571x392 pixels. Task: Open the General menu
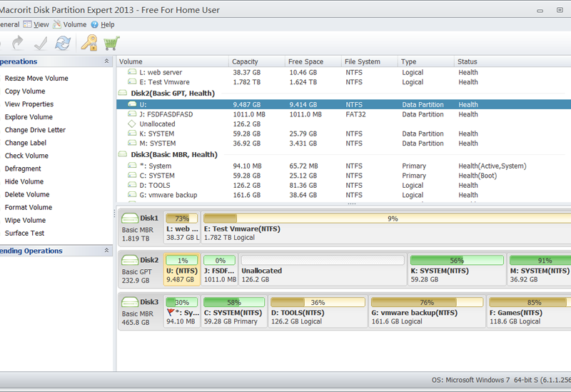(x=9, y=24)
